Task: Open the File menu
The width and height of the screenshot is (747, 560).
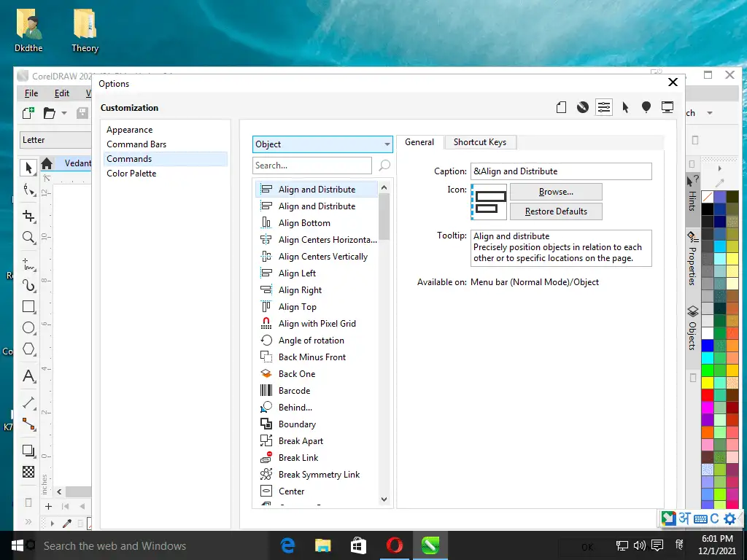Action: [31, 93]
